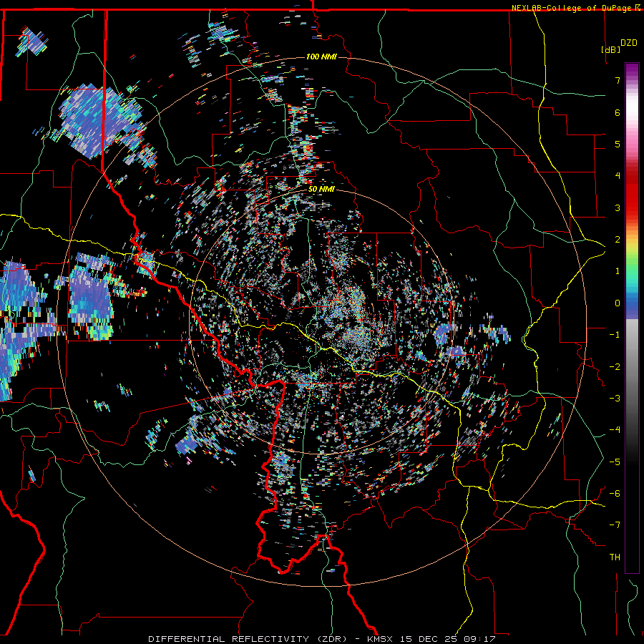This screenshot has width=644, height=644.
Task: Click the 09:17 timestamp
Action: click(479, 639)
